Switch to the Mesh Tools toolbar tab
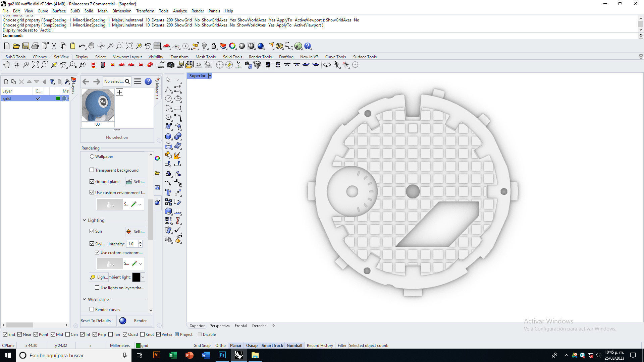This screenshot has height=362, width=644. point(205,57)
